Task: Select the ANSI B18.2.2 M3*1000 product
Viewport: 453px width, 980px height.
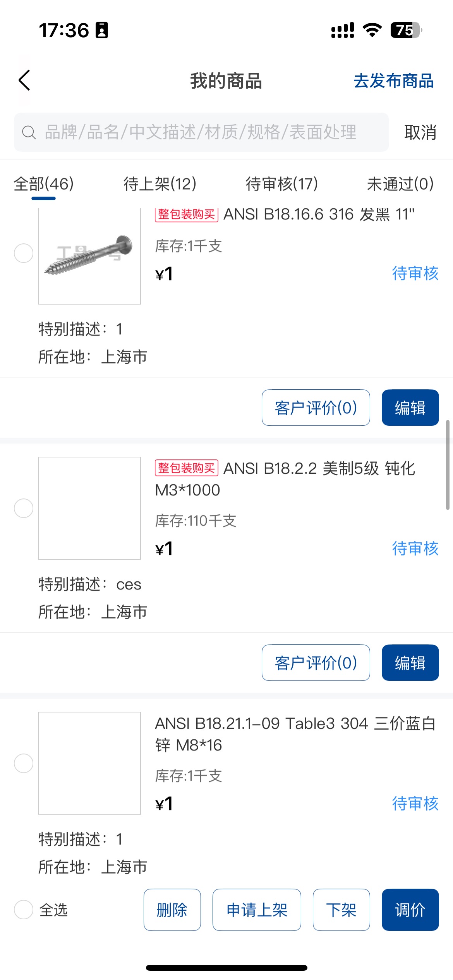Action: tap(24, 508)
